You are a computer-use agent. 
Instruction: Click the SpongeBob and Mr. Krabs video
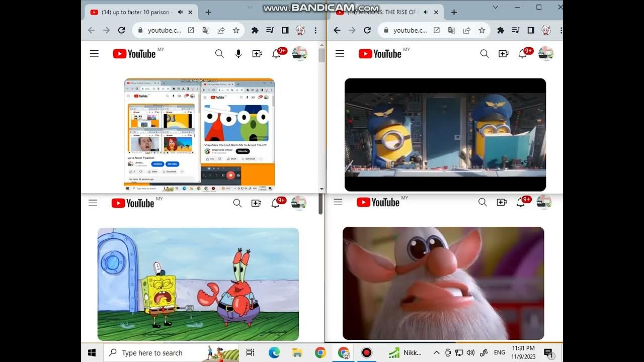(198, 284)
